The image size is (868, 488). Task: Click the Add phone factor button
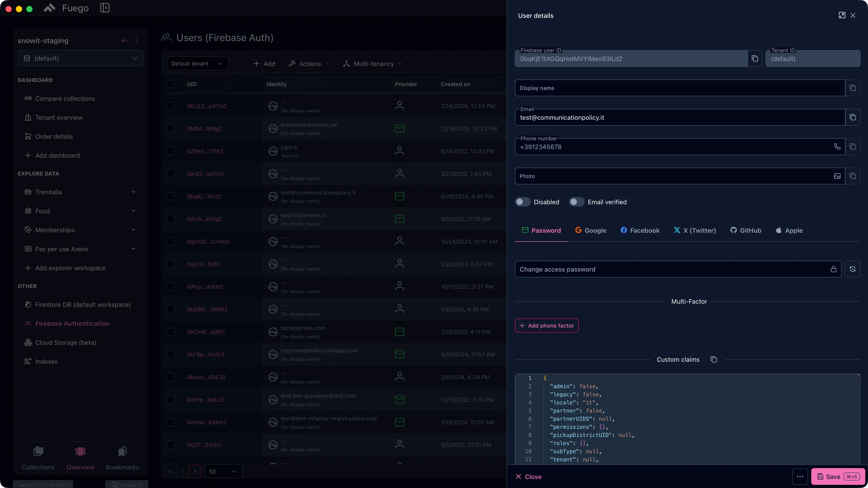point(547,326)
